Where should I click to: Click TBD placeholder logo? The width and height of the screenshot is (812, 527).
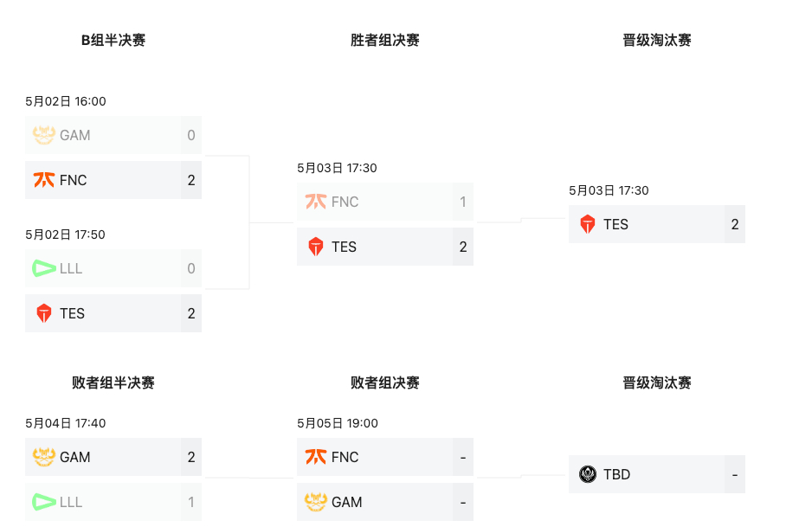pos(588,474)
